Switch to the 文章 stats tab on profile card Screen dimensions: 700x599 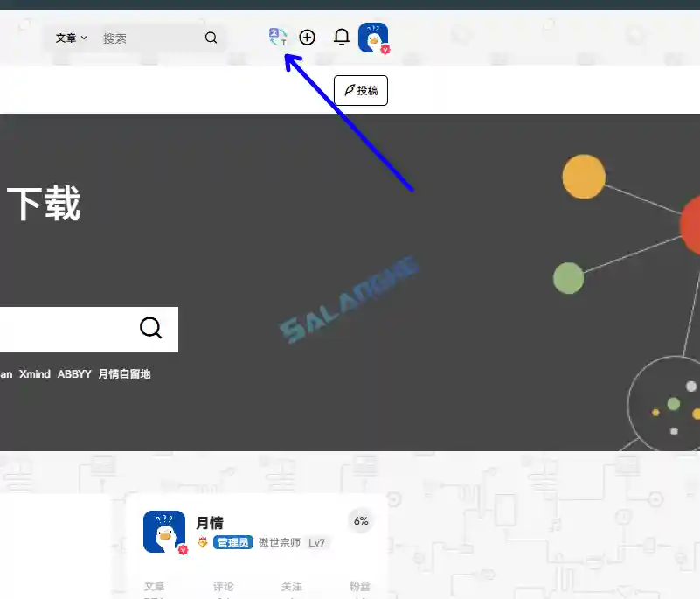click(156, 587)
